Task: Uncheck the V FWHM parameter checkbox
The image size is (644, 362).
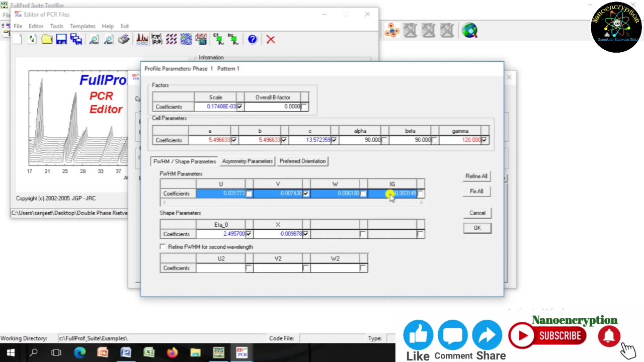Action: tap(306, 194)
